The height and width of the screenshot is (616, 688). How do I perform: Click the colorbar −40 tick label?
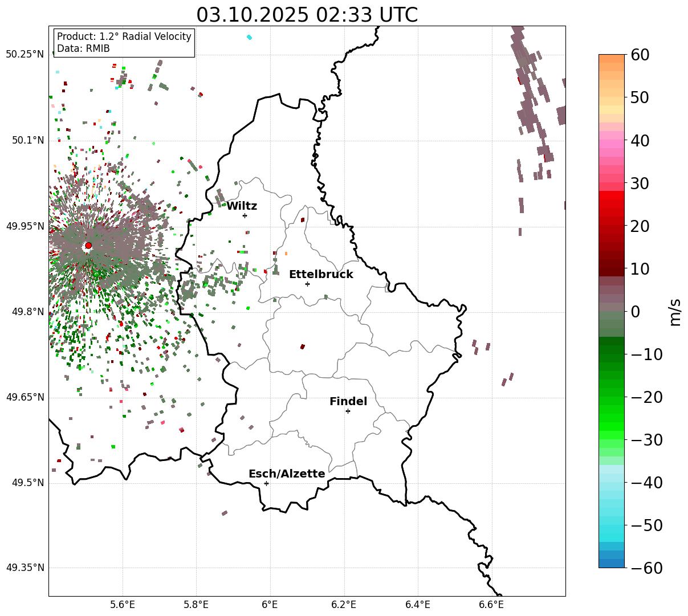[646, 482]
